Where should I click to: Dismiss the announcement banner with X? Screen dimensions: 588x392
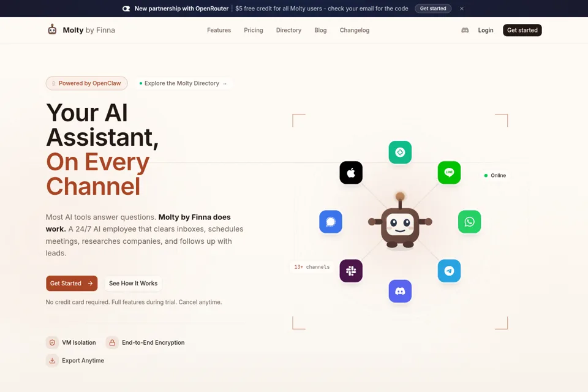pyautogui.click(x=462, y=9)
